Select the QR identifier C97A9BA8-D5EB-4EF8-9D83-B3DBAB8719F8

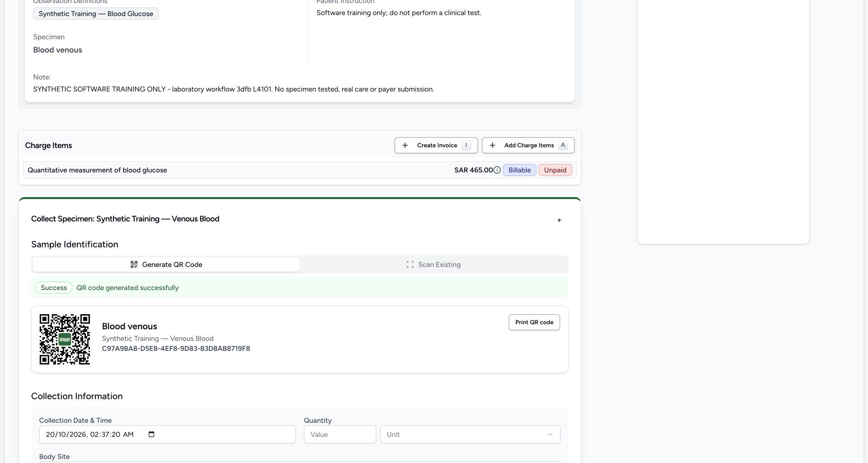tap(176, 348)
